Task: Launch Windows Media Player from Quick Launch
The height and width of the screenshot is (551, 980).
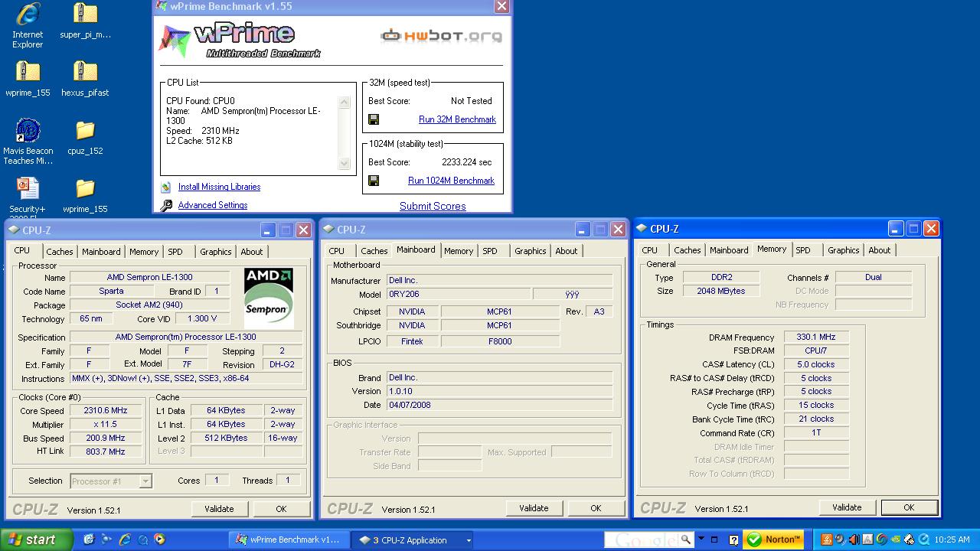Action: point(159,540)
